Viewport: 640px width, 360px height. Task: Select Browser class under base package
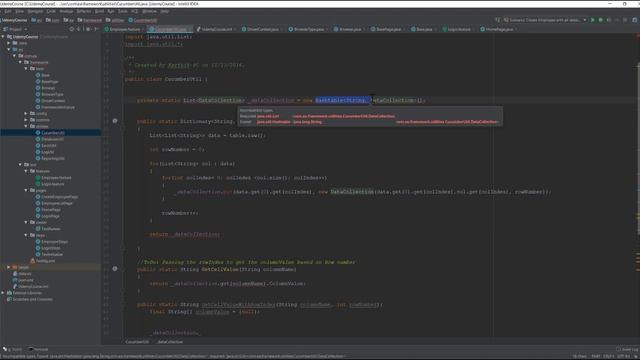(x=45, y=88)
